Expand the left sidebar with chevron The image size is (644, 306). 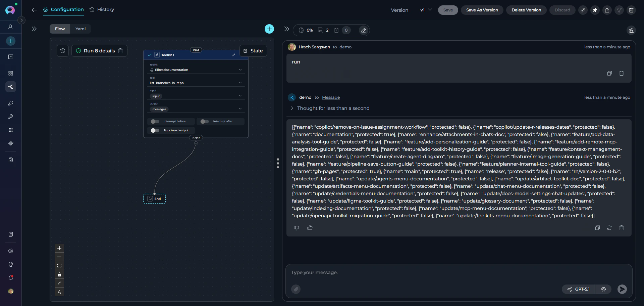(x=21, y=20)
